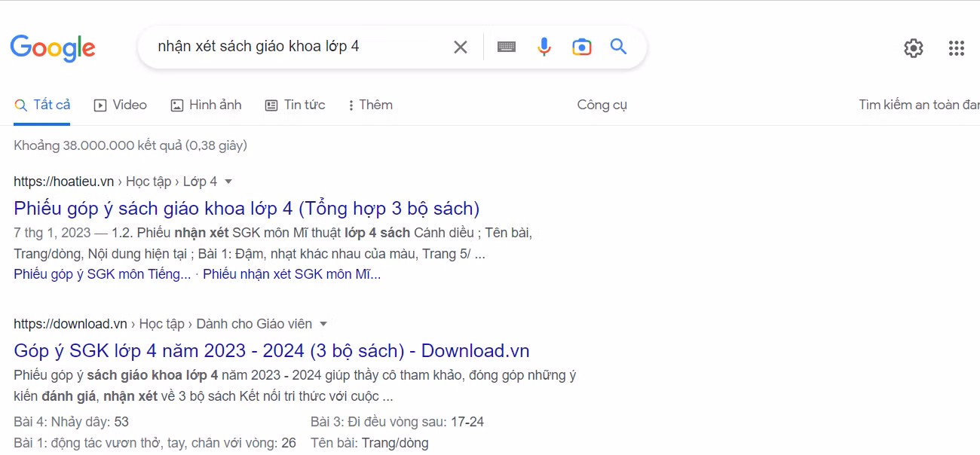Open sitelink Phiếu nhận xét SGK môn Mĩ...
This screenshot has height=455, width=980.
[292, 274]
